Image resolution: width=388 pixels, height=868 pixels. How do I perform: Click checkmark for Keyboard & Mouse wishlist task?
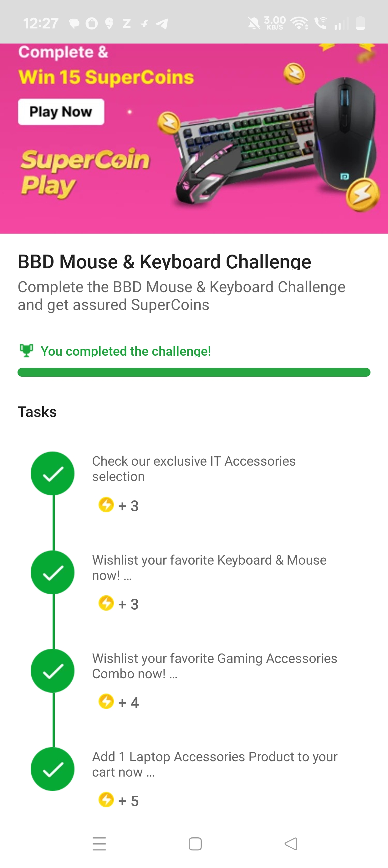53,572
